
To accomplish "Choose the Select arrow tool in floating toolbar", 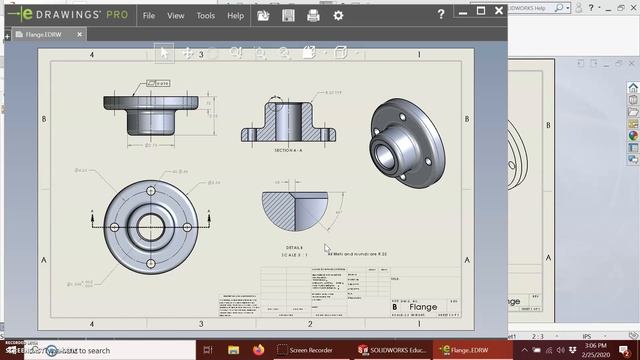I will click(x=164, y=53).
